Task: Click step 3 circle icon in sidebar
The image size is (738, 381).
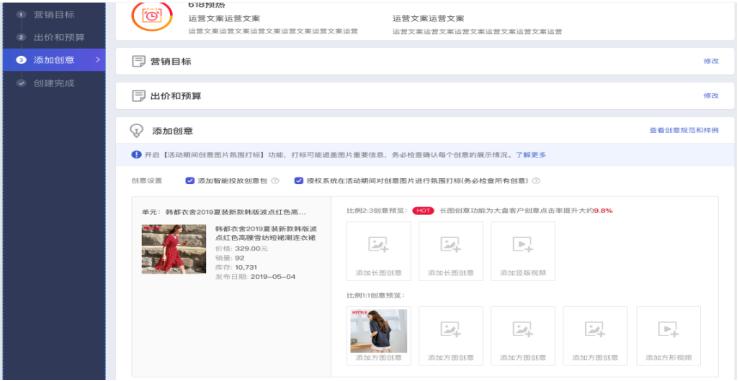Action: pyautogui.click(x=20, y=60)
